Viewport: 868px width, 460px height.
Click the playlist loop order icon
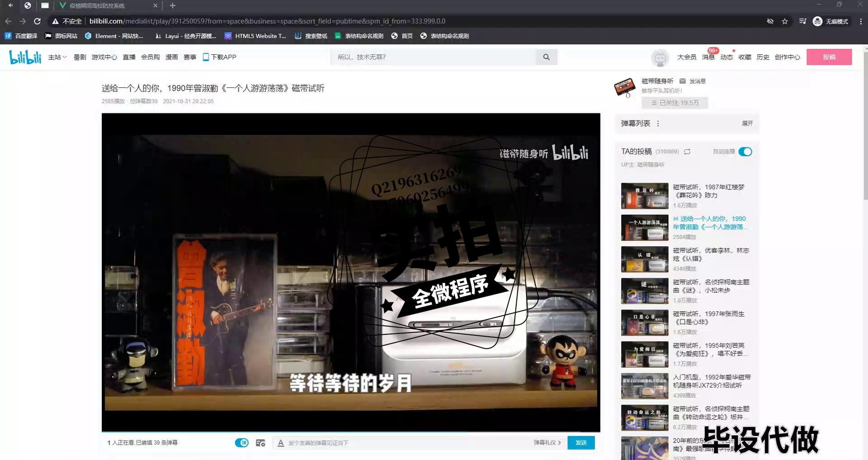tap(687, 152)
